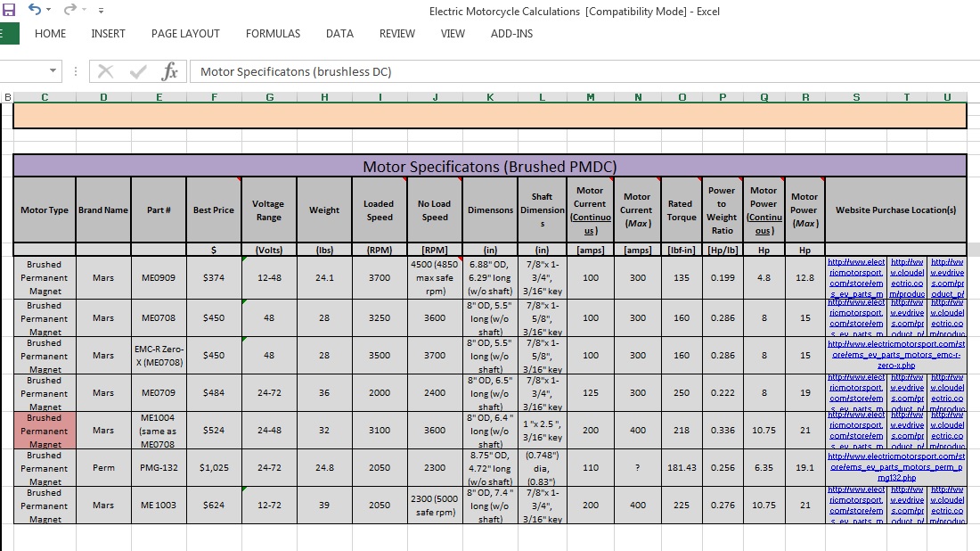Screen dimensions: 980x551
Task: Select the ME 1003 part number cell
Action: point(159,506)
